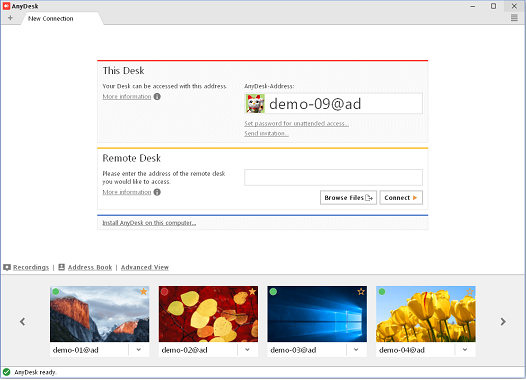
Task: Click the demo-09@ad address field
Action: (333, 104)
